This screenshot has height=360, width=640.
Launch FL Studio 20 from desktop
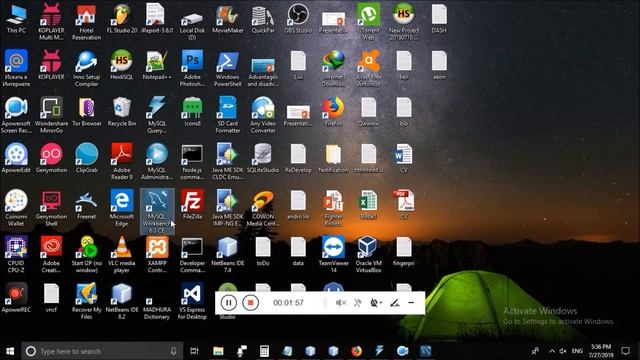coord(122,18)
